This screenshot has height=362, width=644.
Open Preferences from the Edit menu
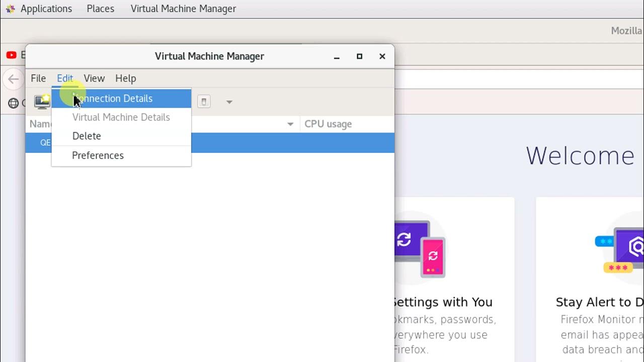98,155
